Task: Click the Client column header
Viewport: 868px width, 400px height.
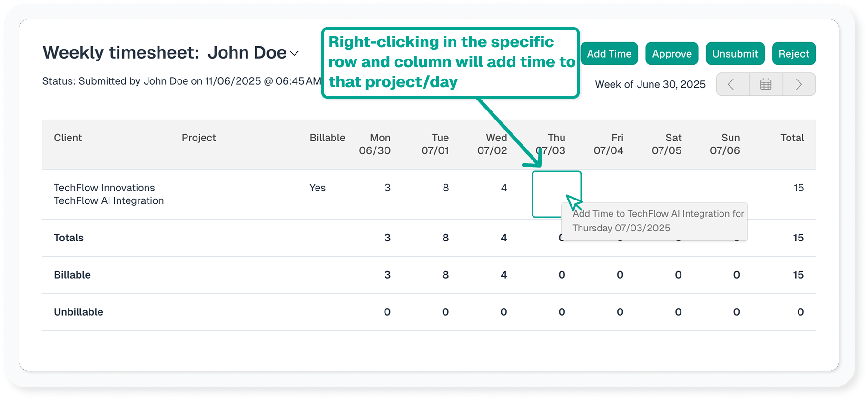Action: [x=68, y=138]
